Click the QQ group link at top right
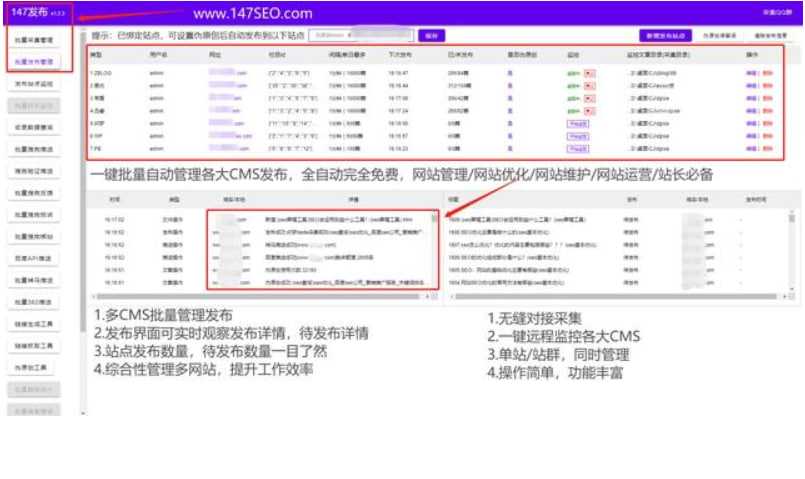Viewport: 805px width, 479px height. (777, 12)
